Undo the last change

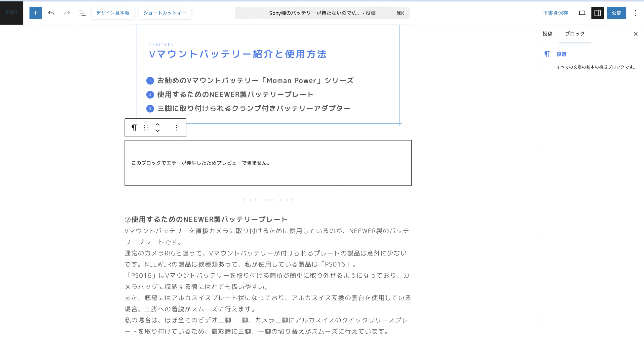(x=51, y=13)
